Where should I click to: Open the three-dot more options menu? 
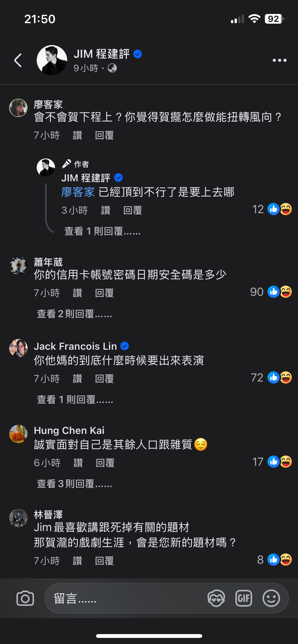point(279,60)
